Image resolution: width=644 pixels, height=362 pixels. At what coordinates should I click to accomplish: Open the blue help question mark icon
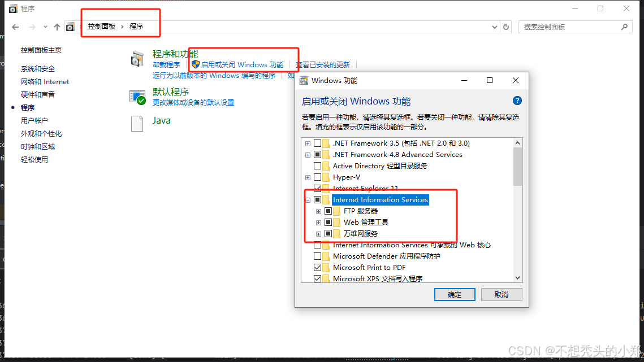point(517,101)
